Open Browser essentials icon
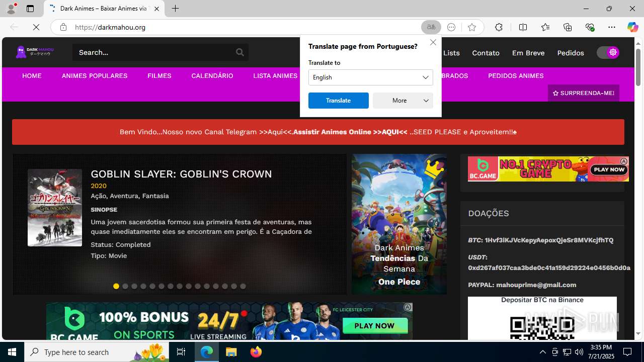The image size is (644, 362). (590, 27)
